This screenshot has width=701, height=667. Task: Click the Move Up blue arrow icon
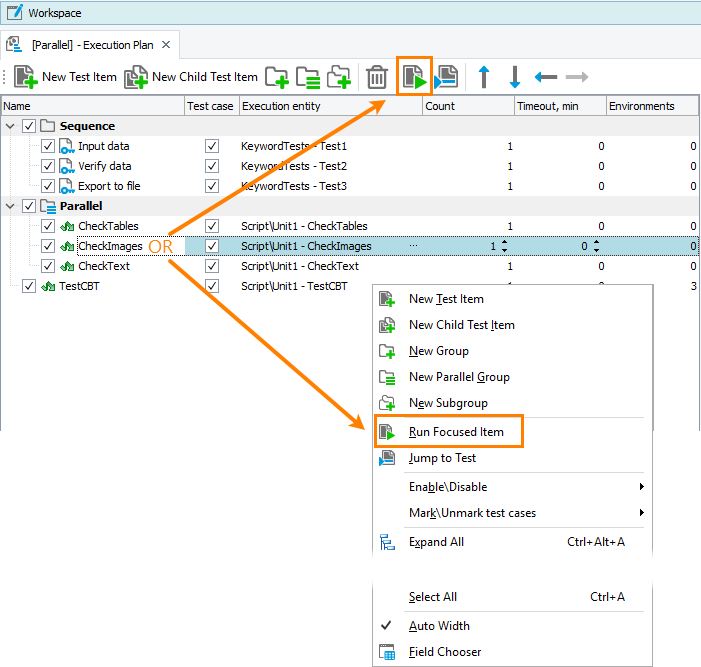484,77
